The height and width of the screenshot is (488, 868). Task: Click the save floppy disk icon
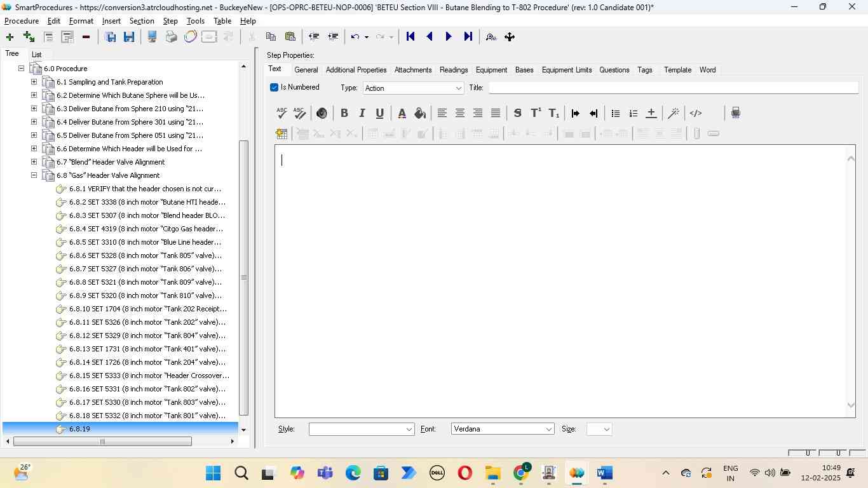coord(129,37)
